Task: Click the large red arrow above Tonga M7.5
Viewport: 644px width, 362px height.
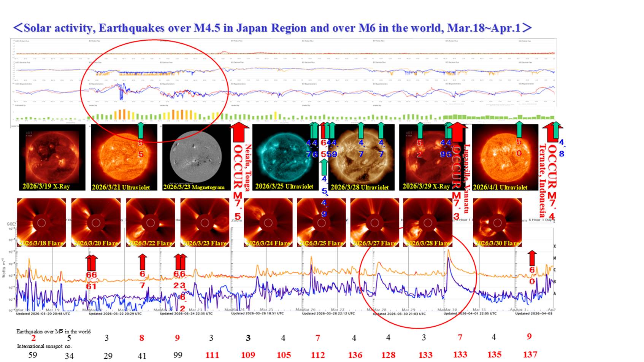Action: click(x=238, y=132)
